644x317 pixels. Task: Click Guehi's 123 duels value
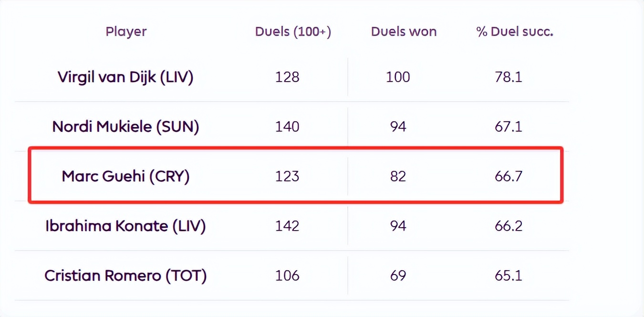[287, 176]
